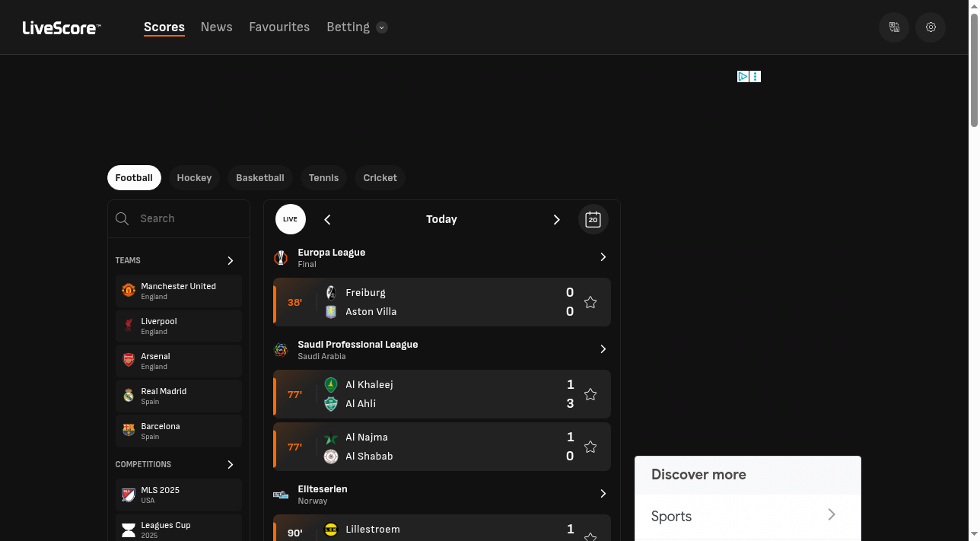Screen dimensions: 980x541
Task: Favourite the Al Khaleej vs Al Ahli match
Action: tap(590, 394)
